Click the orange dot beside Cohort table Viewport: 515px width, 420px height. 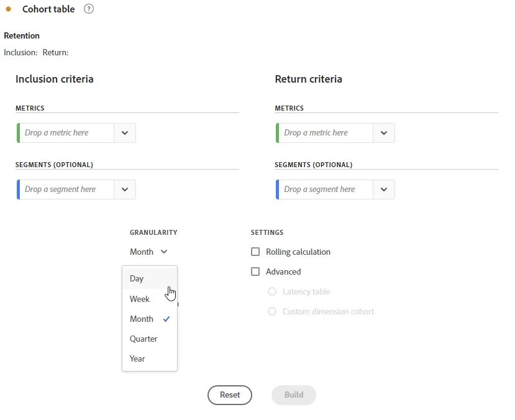(x=8, y=9)
